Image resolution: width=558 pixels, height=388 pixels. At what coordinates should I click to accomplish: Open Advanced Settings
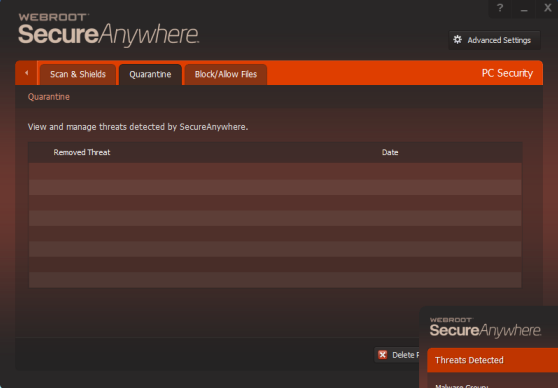click(x=494, y=40)
